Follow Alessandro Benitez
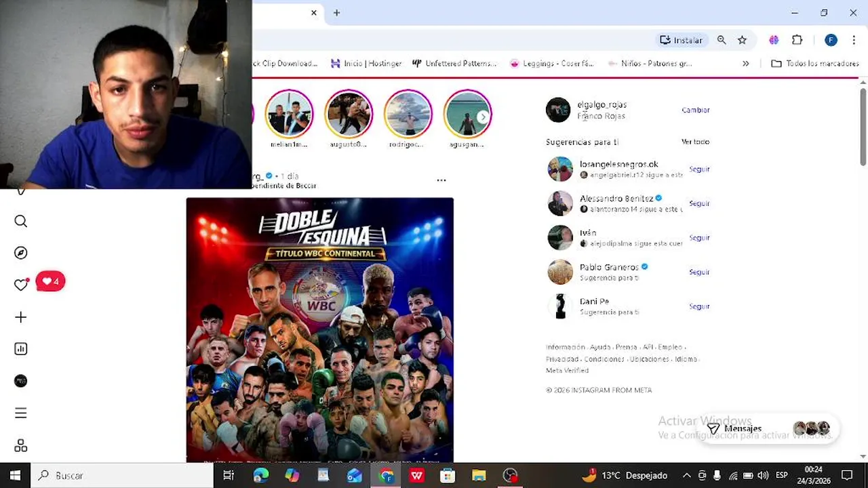 tap(699, 203)
